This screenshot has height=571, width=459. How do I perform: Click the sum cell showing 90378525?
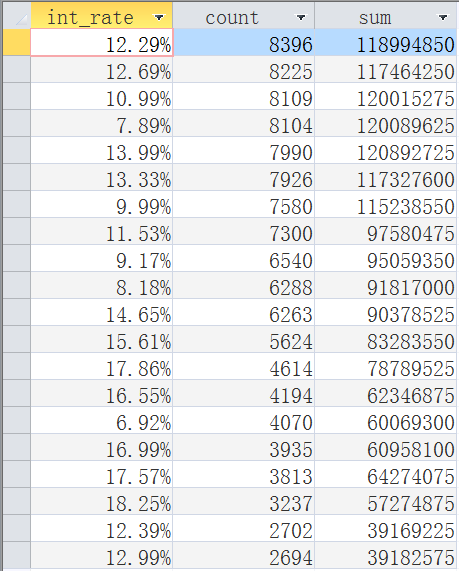[386, 312]
